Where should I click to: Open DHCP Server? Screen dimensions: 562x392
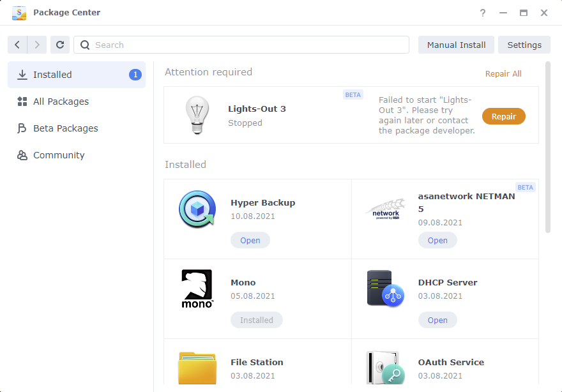pyautogui.click(x=437, y=320)
